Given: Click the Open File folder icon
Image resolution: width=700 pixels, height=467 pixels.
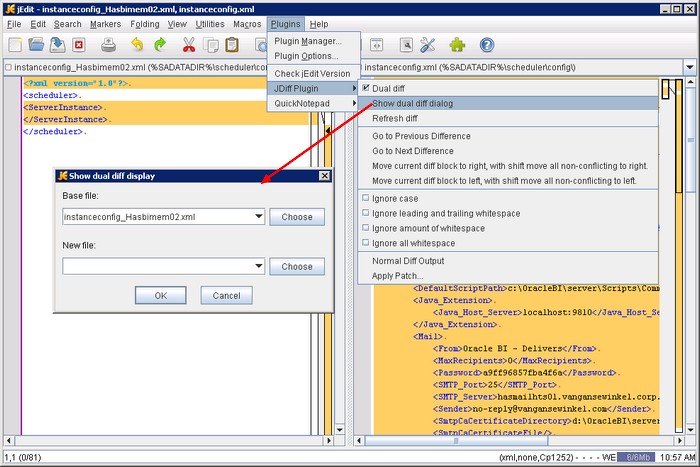Looking at the screenshot, I should 37,45.
